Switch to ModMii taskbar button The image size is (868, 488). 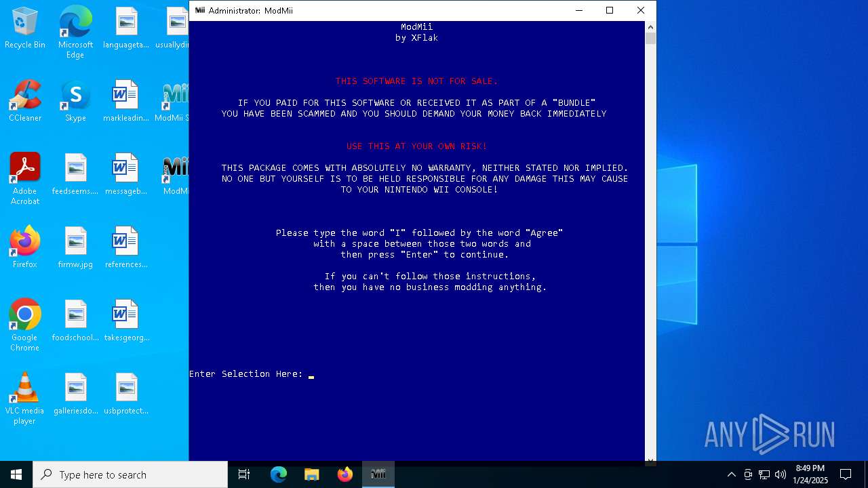[x=378, y=474]
